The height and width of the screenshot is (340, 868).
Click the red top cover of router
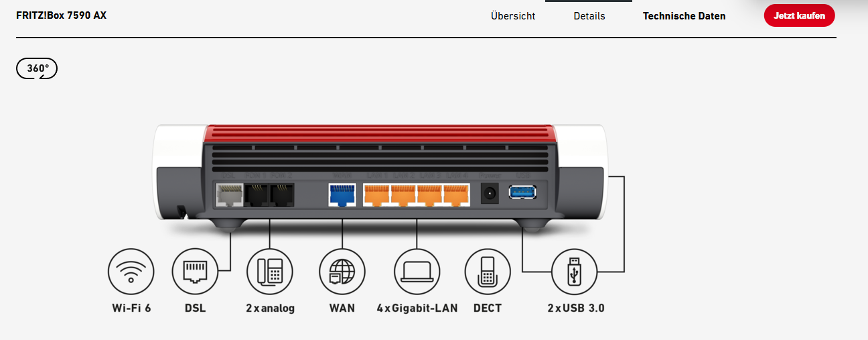380,135
